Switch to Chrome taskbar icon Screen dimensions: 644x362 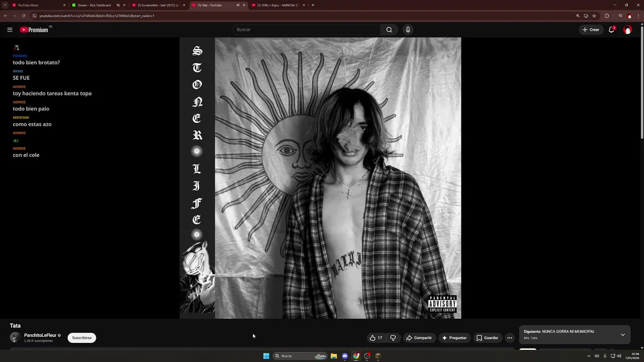coord(356,356)
